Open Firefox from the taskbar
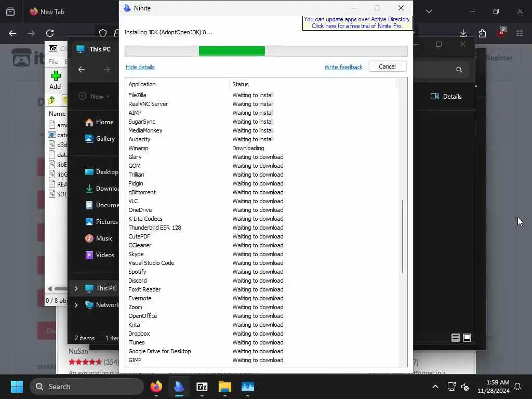 [156, 387]
